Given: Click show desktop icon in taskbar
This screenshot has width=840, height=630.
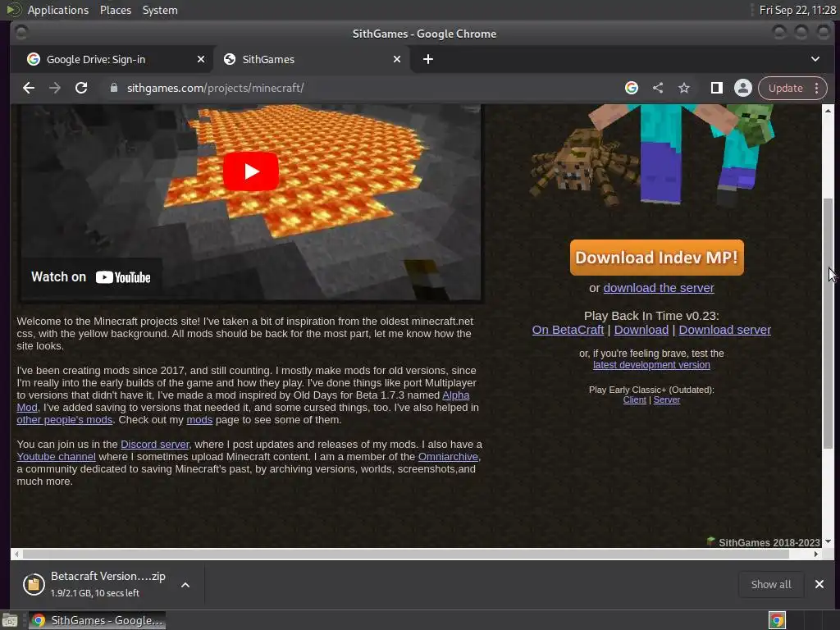Looking at the screenshot, I should click(x=10, y=620).
